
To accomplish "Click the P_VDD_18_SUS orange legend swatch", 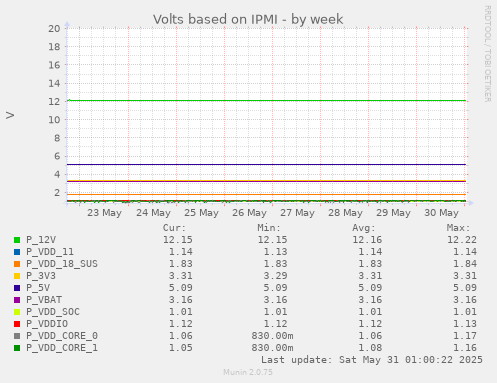I will (x=17, y=264).
